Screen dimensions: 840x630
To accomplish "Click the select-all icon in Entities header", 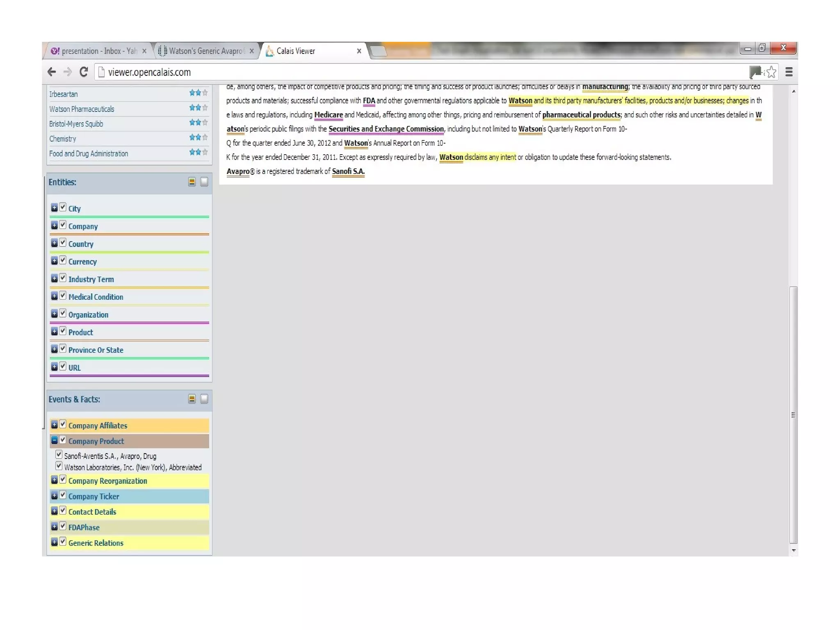I will click(x=192, y=182).
